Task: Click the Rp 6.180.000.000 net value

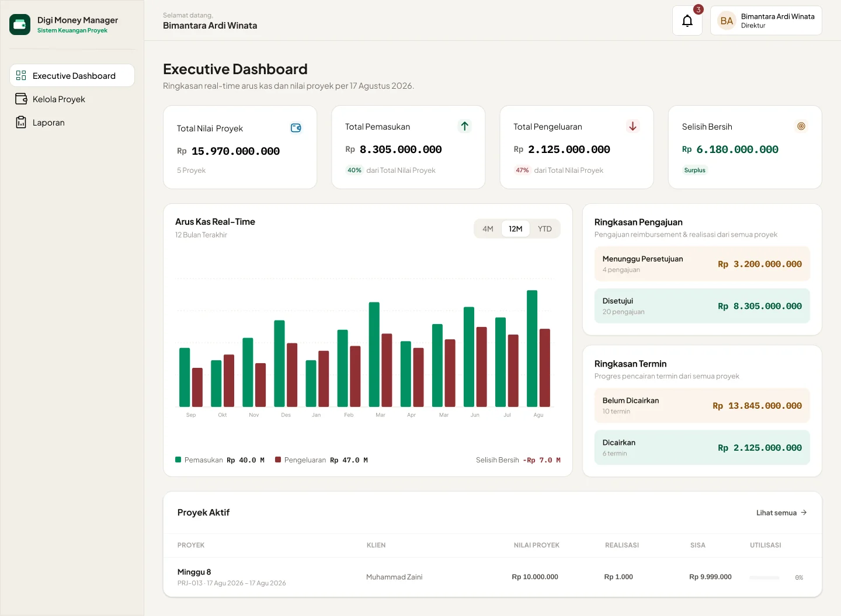Action: tap(730, 149)
